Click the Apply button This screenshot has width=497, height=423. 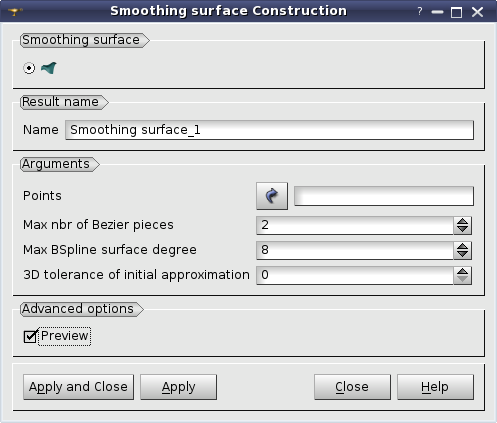point(178,387)
